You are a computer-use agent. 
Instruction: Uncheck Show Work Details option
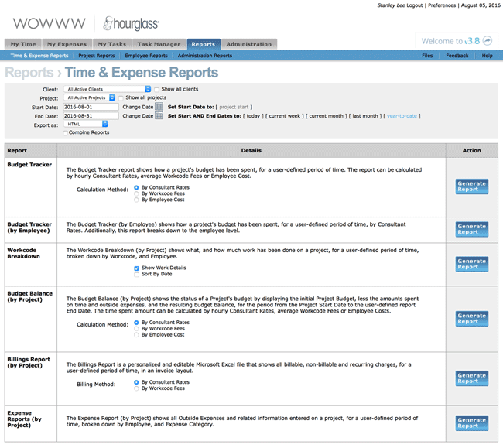pos(137,268)
